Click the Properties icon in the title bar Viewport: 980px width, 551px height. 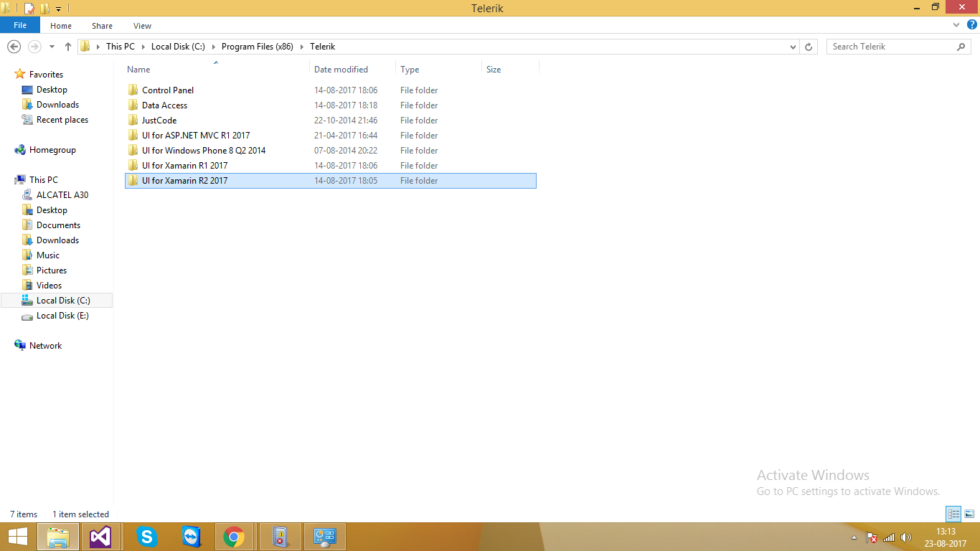(x=29, y=8)
